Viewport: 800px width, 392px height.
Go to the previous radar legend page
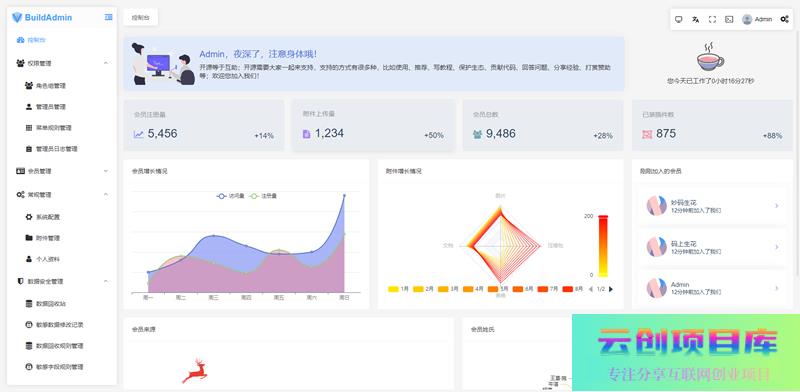pos(591,289)
